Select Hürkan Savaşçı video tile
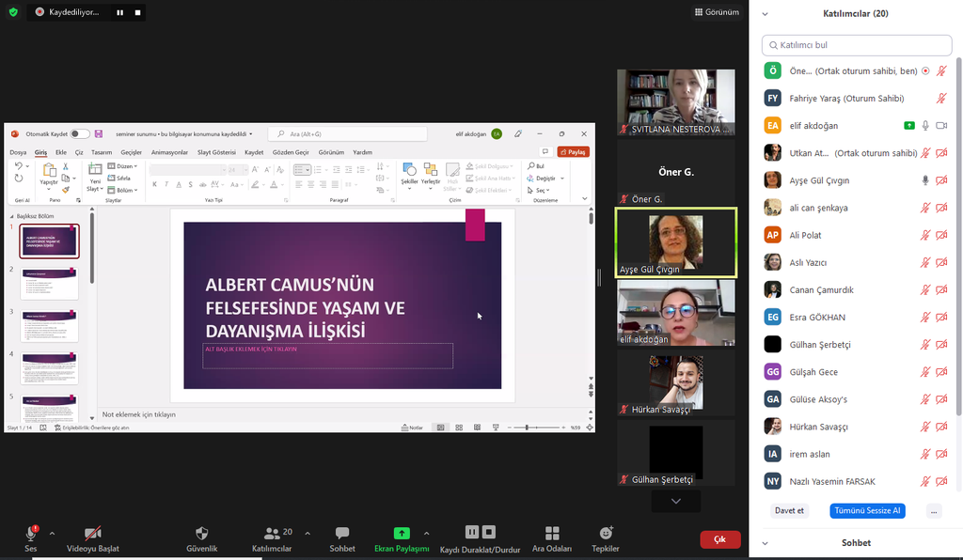The height and width of the screenshot is (560, 963). pyautogui.click(x=675, y=383)
